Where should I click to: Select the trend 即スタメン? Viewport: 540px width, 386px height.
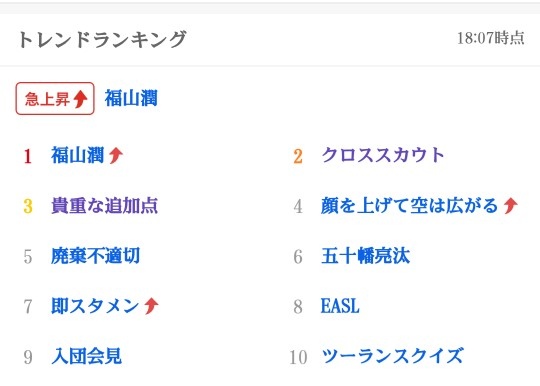click(x=95, y=306)
